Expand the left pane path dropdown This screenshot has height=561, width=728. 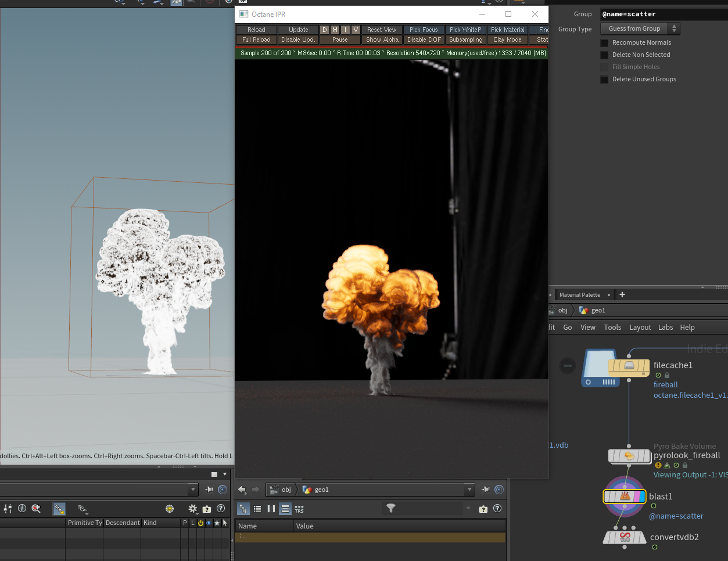click(193, 490)
